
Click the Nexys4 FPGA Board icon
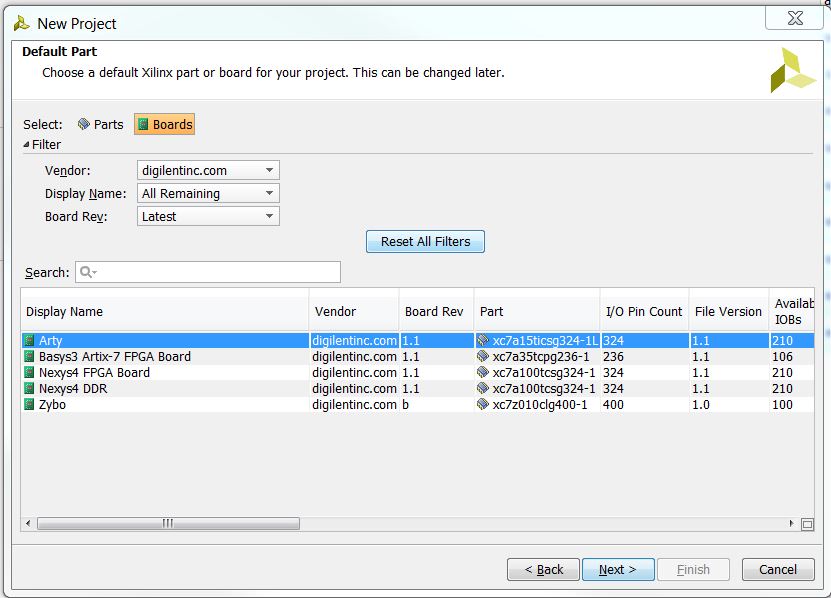click(30, 373)
